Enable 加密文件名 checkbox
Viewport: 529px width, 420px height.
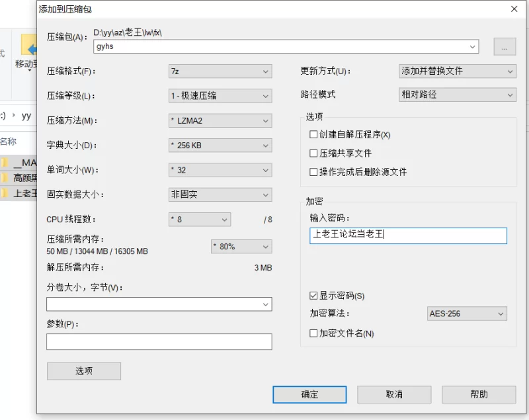pyautogui.click(x=313, y=333)
